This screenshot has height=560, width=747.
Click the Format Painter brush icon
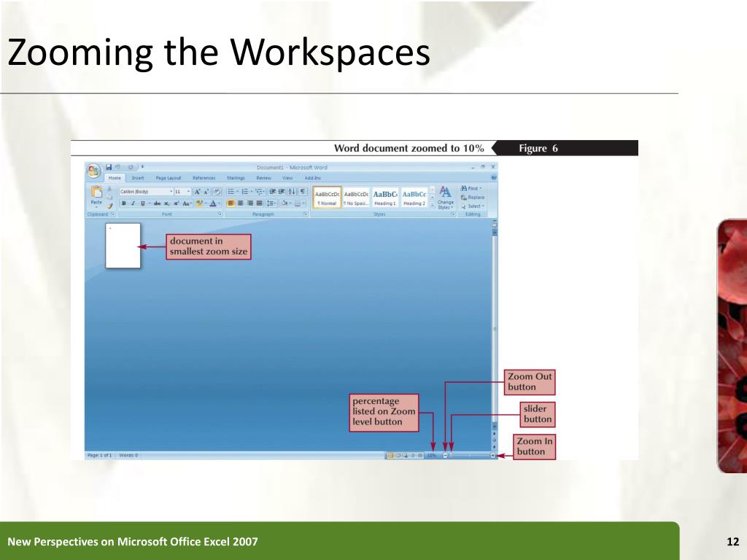(109, 206)
